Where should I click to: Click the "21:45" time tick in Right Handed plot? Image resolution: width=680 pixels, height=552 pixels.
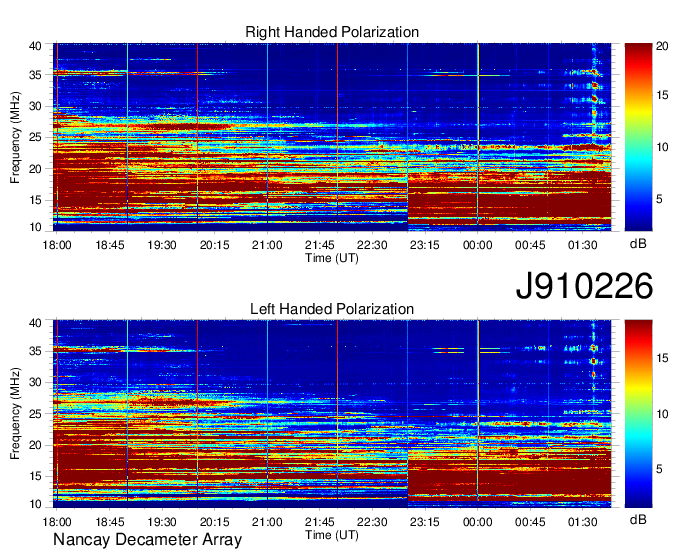320,245
